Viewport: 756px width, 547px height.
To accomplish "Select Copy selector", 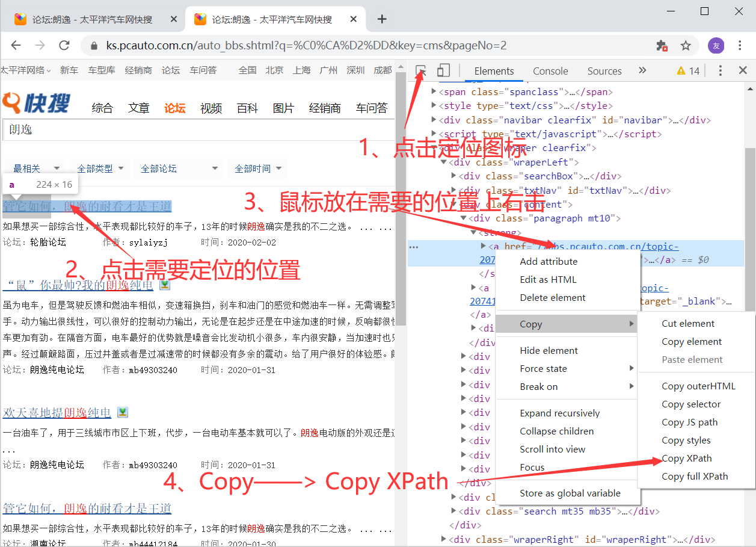I will tap(691, 404).
